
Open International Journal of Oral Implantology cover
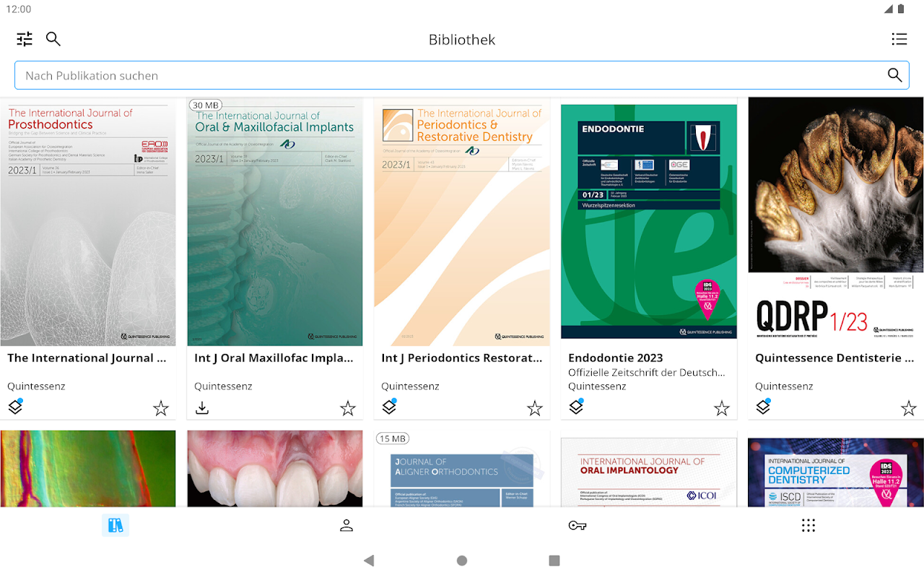[649, 472]
